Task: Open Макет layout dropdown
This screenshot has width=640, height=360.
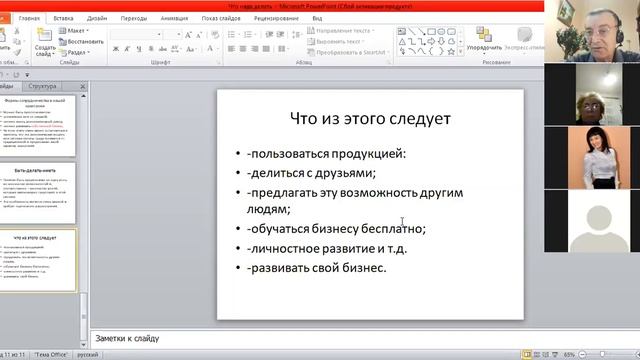Action: coord(74,31)
